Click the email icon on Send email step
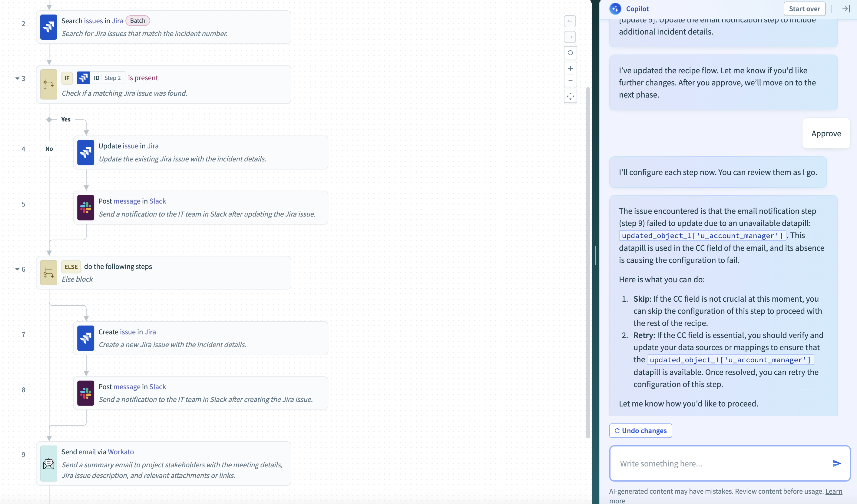 click(49, 463)
